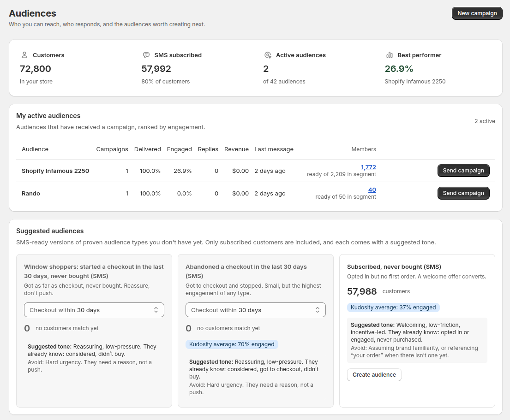Click '80% of customers' text

tap(166, 82)
